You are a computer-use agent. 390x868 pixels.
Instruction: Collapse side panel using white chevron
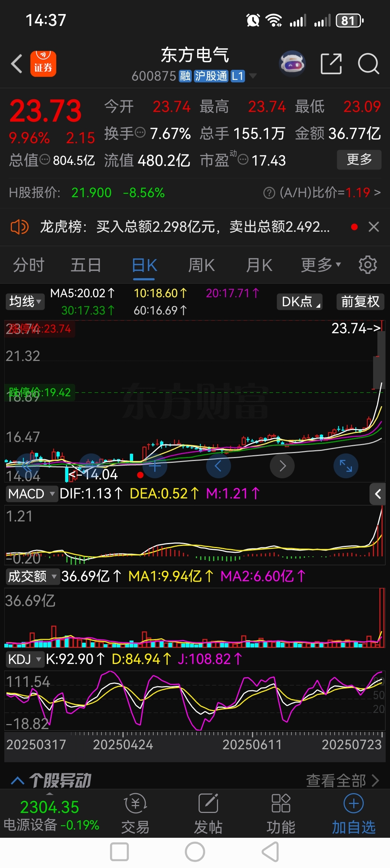(x=377, y=494)
